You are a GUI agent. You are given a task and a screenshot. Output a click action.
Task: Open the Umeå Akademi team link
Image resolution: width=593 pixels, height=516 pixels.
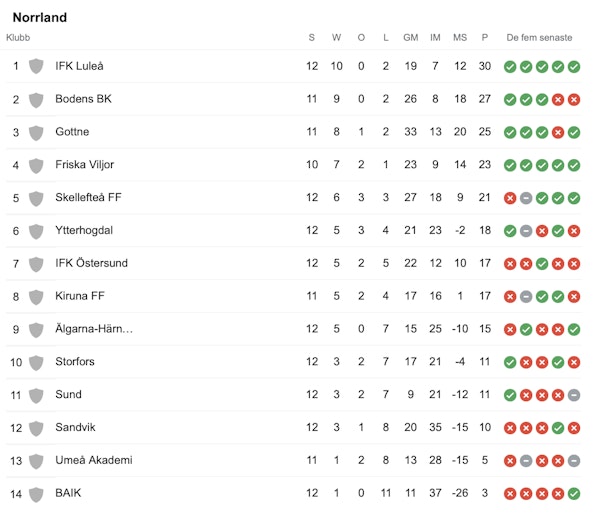(94, 460)
